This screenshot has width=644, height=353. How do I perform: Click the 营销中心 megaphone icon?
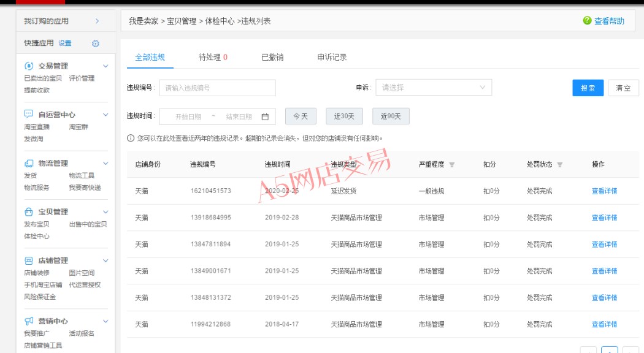pyautogui.click(x=29, y=321)
